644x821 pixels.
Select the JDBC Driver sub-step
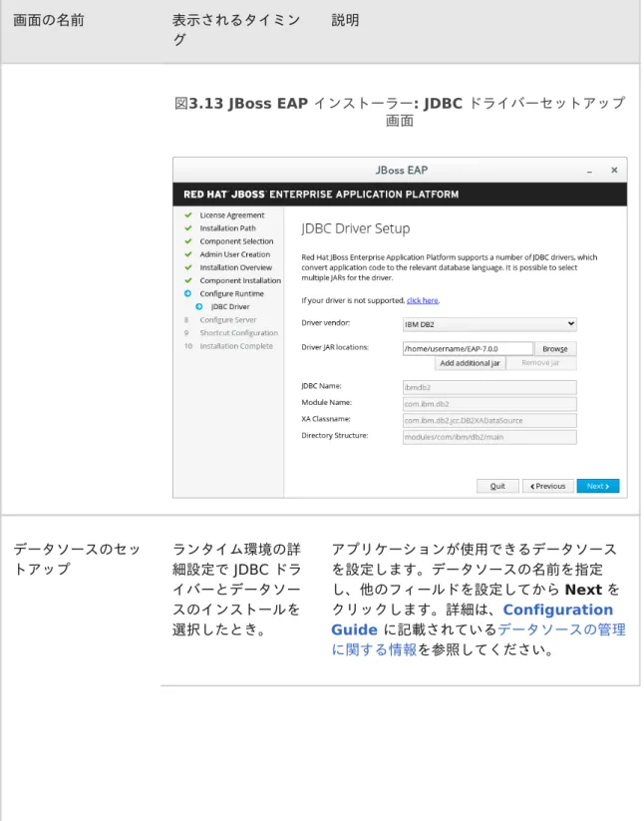230,307
